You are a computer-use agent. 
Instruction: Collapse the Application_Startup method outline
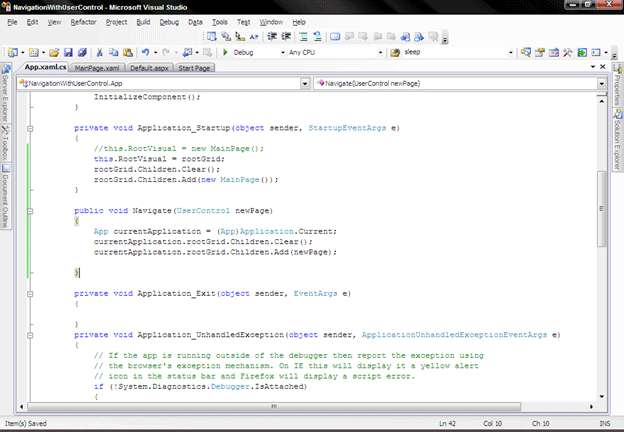30,128
